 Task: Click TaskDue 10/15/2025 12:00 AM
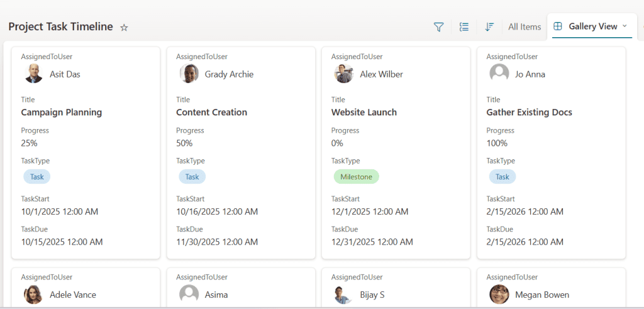(62, 242)
